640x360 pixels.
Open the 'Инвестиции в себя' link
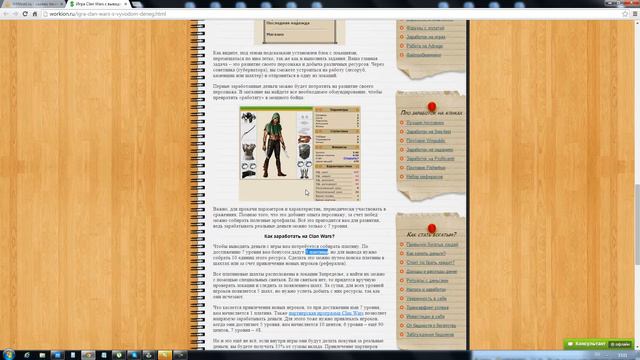pos(425,317)
